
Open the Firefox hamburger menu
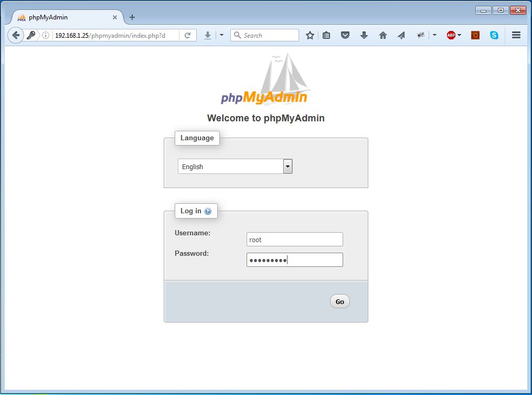(516, 35)
